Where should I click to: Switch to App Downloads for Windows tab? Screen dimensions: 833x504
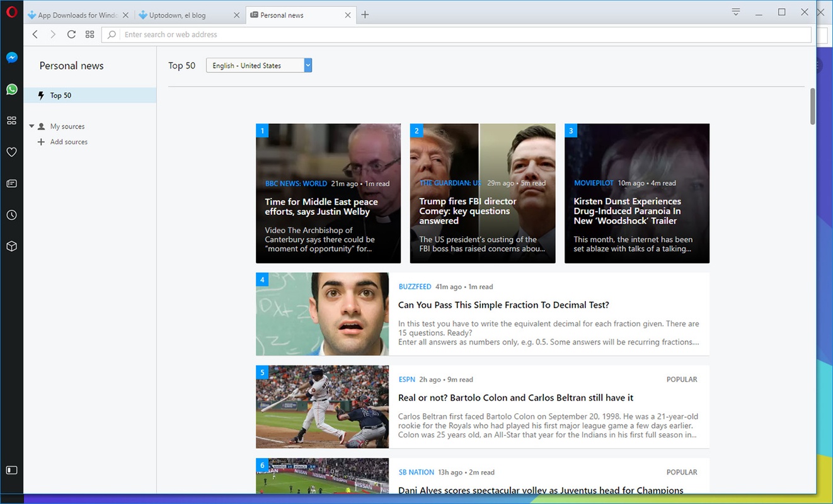[77, 15]
